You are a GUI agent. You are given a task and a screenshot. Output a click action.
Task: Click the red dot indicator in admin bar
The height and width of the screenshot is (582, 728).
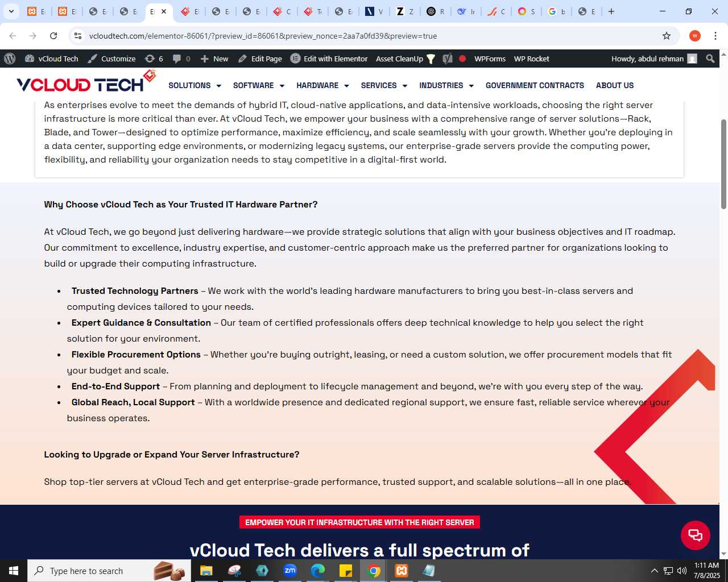click(x=462, y=59)
